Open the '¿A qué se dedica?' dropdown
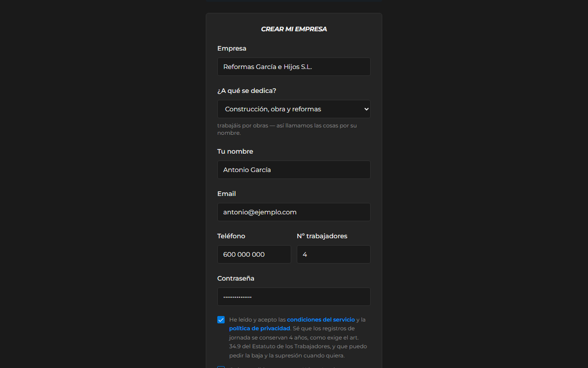 [x=294, y=109]
